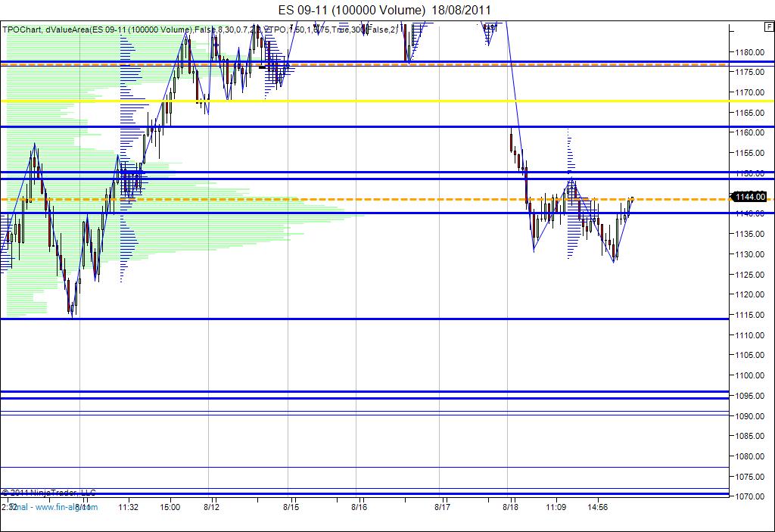Click the 1144.00 current price marker

(x=750, y=197)
